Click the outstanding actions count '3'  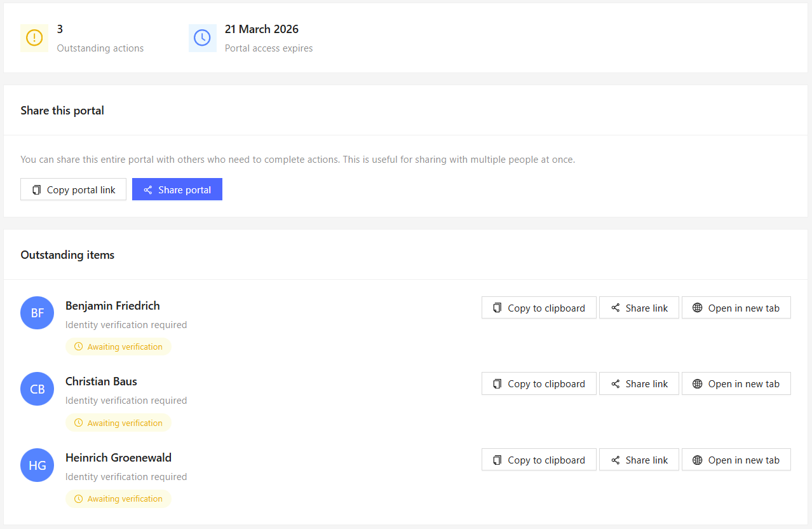[60, 29]
